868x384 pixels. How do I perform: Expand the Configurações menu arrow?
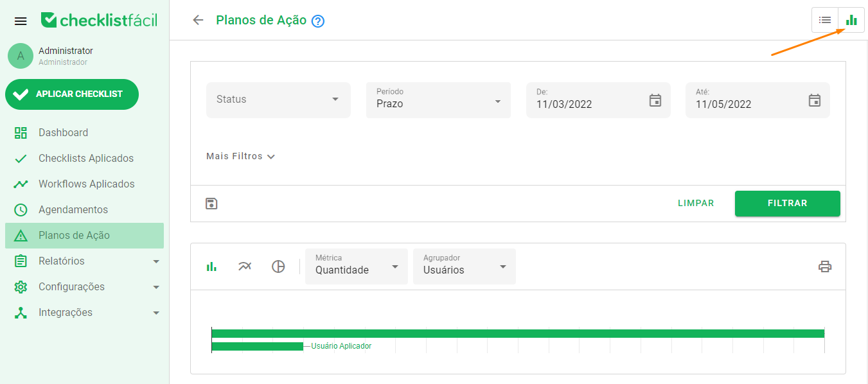point(156,287)
